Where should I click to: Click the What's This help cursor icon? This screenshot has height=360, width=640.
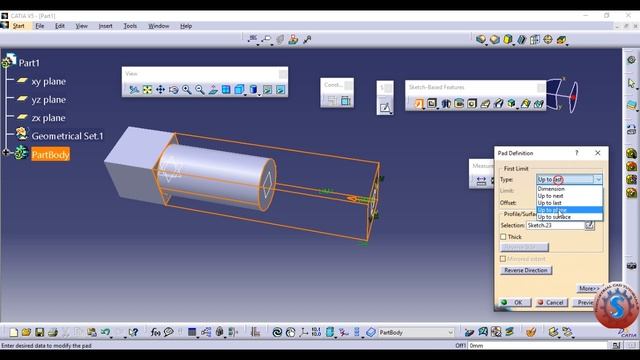[133, 332]
